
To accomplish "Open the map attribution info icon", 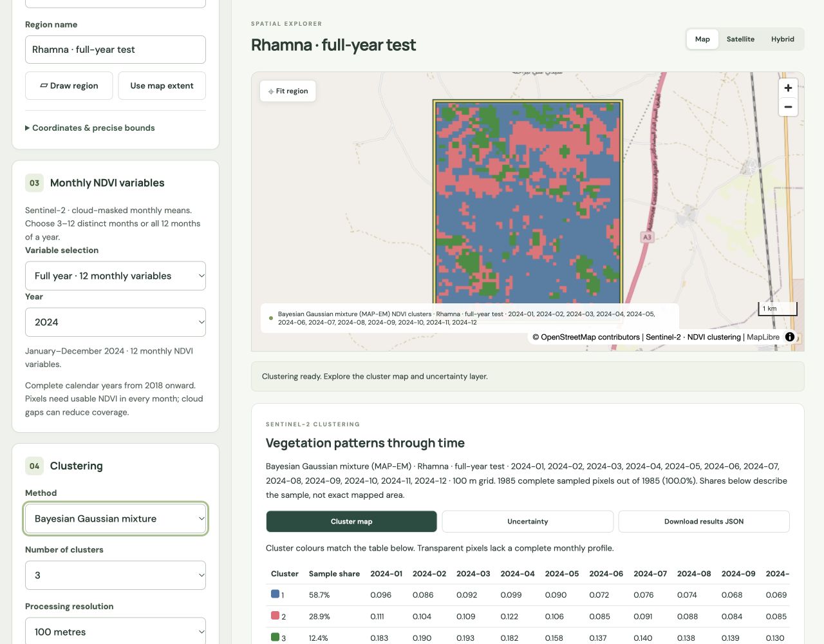I will tap(790, 337).
